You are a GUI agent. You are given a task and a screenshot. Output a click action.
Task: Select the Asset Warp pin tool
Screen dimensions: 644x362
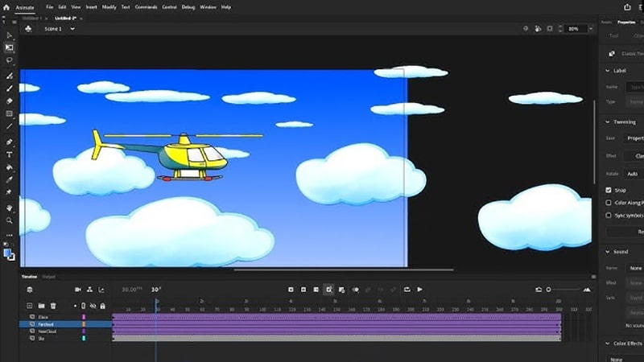9,192
